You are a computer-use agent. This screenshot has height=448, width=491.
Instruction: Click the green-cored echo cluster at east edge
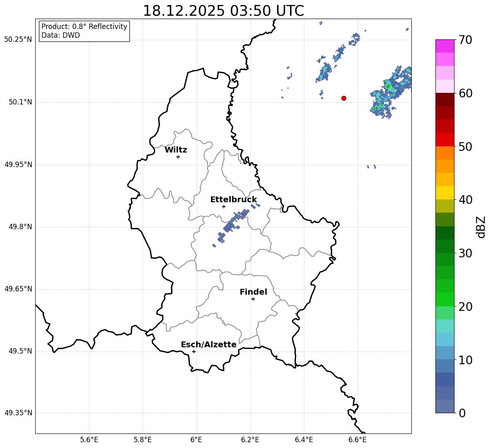pos(390,92)
